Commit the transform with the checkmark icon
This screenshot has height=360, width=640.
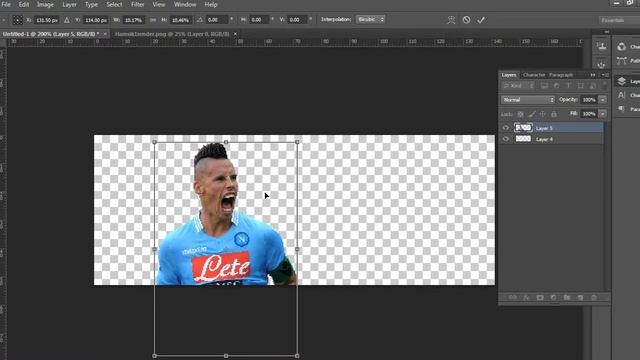(x=481, y=20)
